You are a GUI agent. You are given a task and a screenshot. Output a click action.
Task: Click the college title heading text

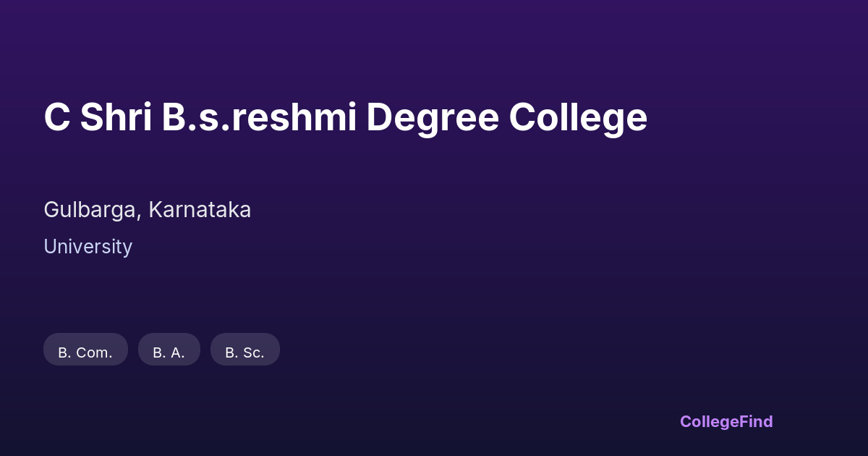345,117
